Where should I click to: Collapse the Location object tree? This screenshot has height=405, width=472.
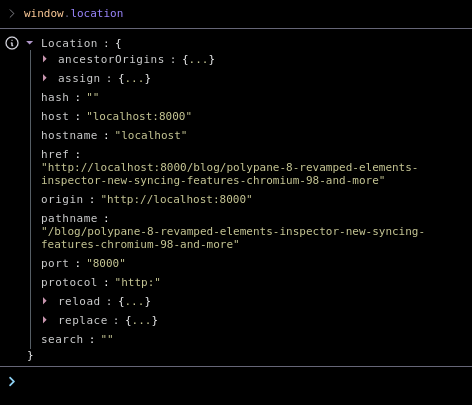[x=30, y=43]
